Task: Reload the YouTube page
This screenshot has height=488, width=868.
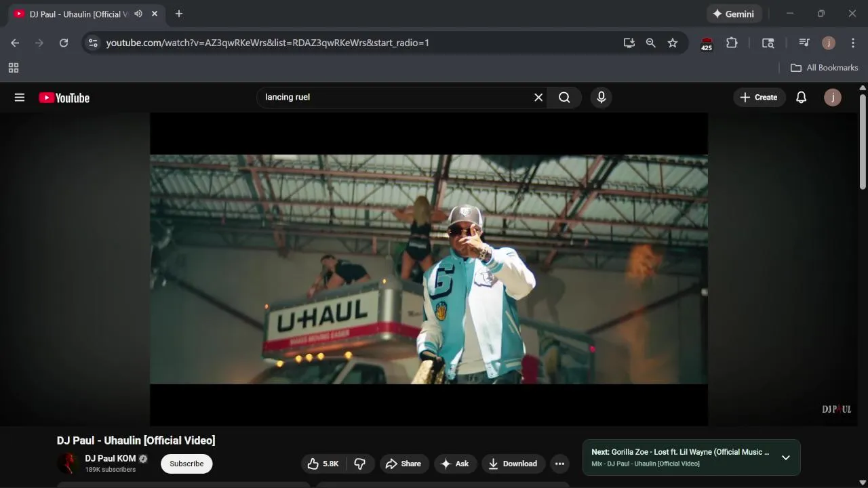Action: [64, 43]
